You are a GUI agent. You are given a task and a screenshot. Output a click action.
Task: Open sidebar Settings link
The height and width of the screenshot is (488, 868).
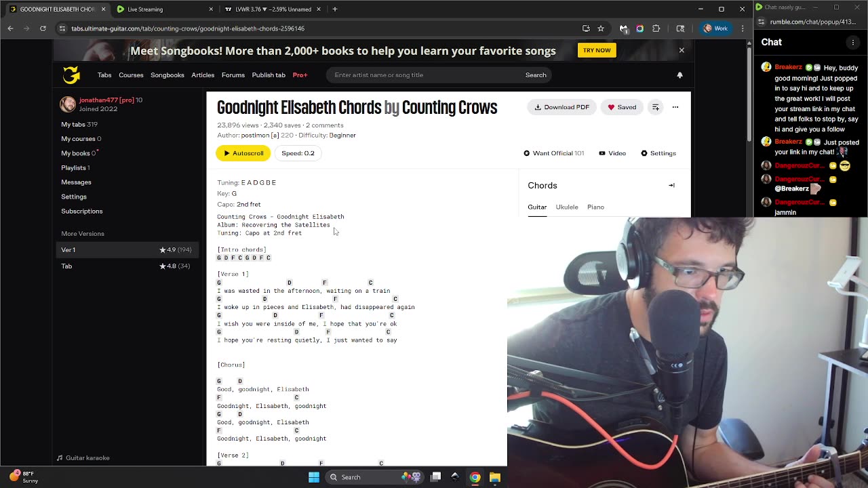tap(74, 197)
